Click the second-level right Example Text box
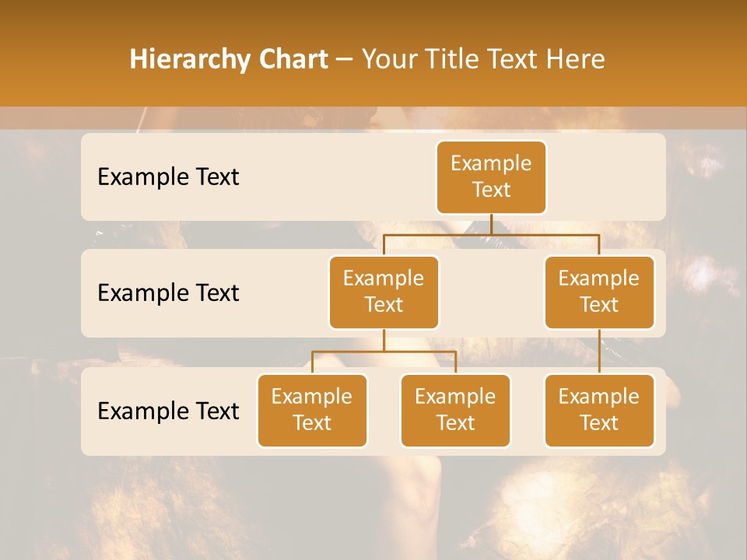747x560 pixels. pyautogui.click(x=599, y=292)
